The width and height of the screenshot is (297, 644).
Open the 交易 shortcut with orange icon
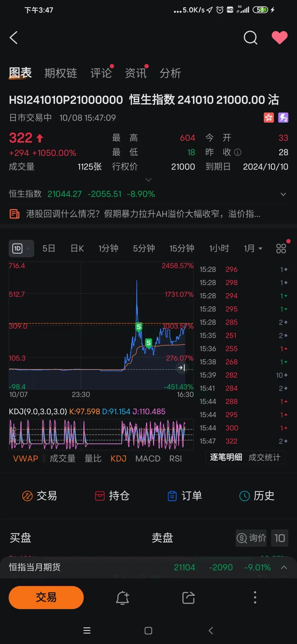(39, 496)
